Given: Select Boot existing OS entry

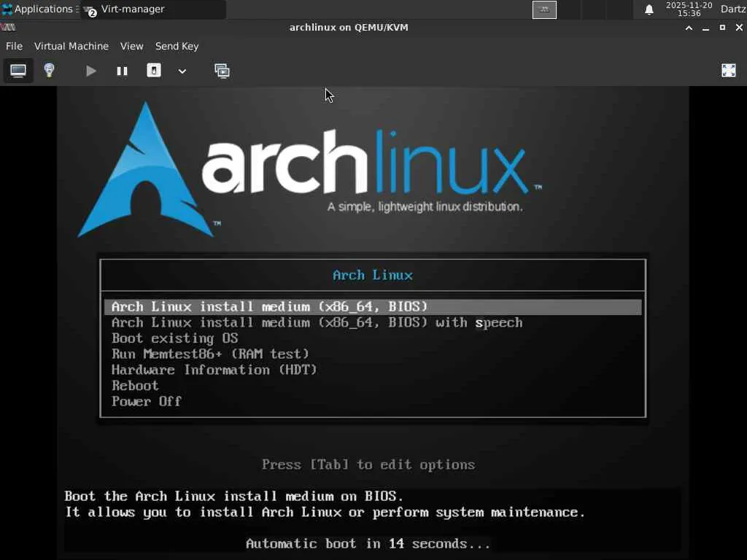Looking at the screenshot, I should click(175, 338).
